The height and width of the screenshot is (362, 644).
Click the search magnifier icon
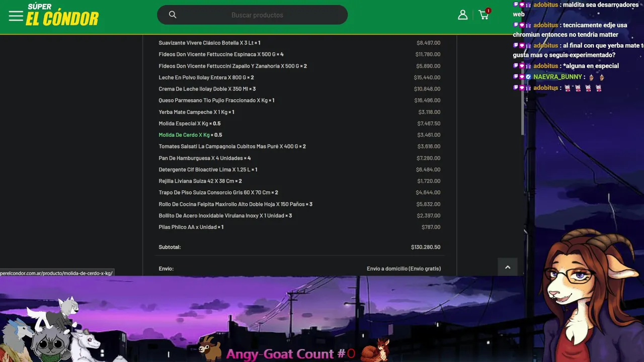coord(173,15)
